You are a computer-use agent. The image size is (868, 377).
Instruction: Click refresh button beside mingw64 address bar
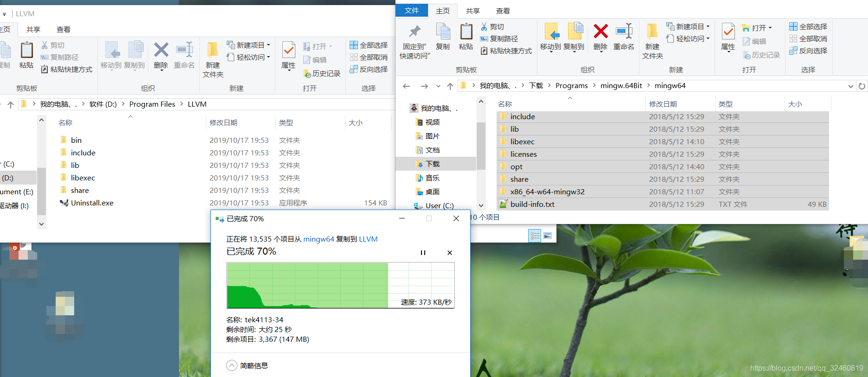pyautogui.click(x=862, y=86)
